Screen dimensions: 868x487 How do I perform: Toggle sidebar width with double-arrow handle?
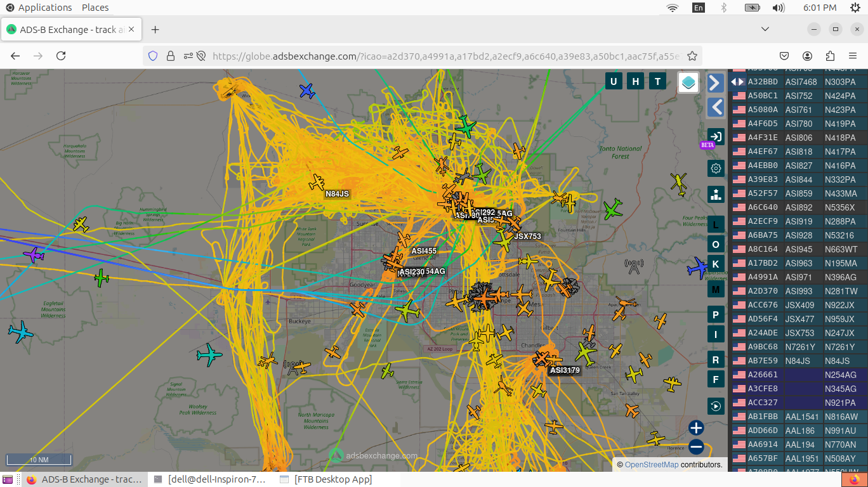tap(737, 82)
